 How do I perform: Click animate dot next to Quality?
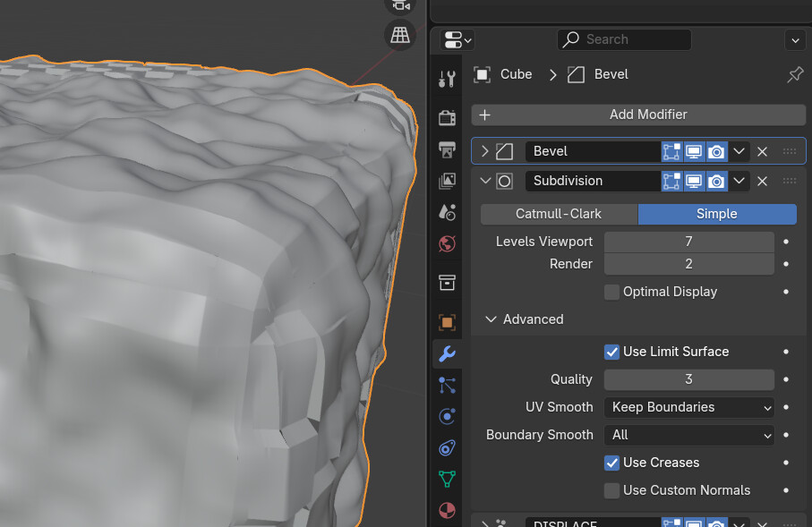pos(786,379)
